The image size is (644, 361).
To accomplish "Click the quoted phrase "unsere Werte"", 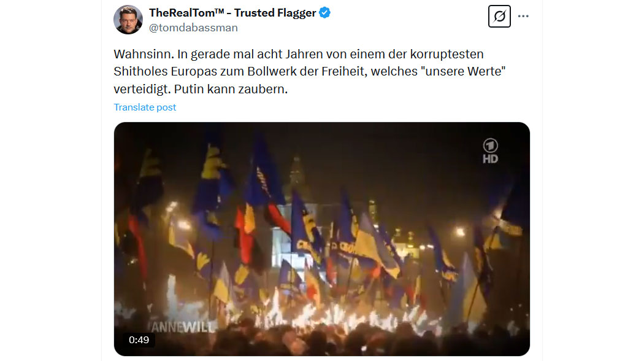I will click(463, 72).
